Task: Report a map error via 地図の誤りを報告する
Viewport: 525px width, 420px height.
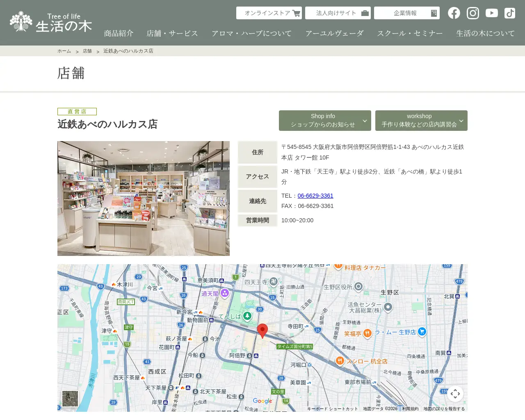Action: click(x=443, y=409)
